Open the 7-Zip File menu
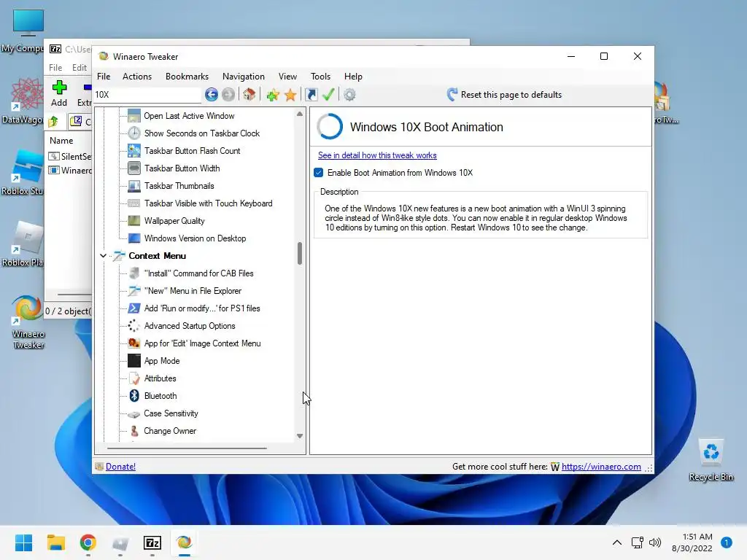Viewport: 747px width, 560px height. (x=55, y=68)
